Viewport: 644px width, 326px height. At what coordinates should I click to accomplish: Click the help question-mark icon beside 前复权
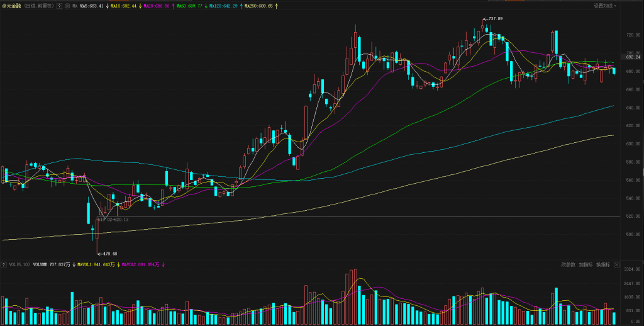pos(59,6)
